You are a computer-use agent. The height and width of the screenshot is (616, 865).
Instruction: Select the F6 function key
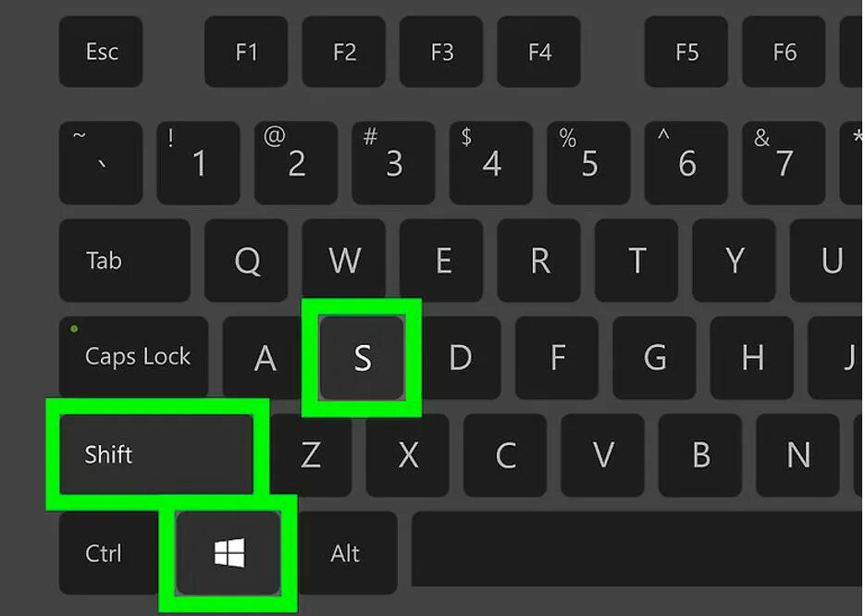point(784,51)
